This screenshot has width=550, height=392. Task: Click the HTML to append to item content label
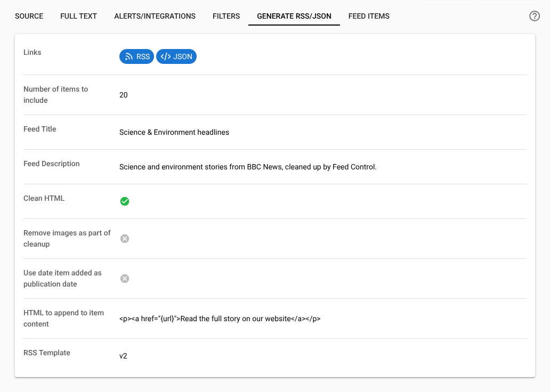[63, 318]
